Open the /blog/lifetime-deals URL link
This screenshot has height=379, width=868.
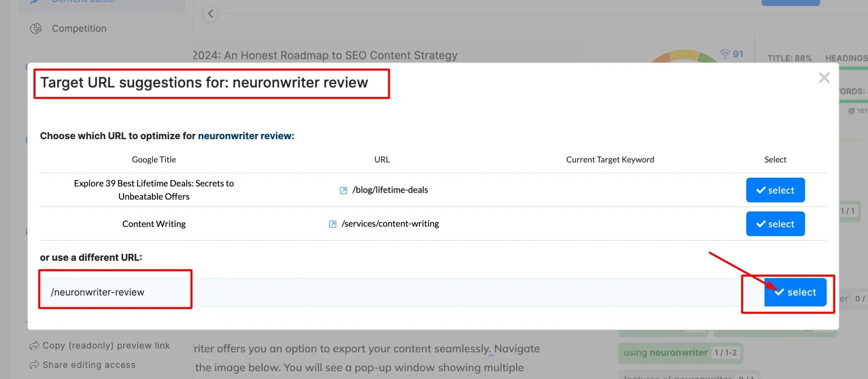[390, 190]
